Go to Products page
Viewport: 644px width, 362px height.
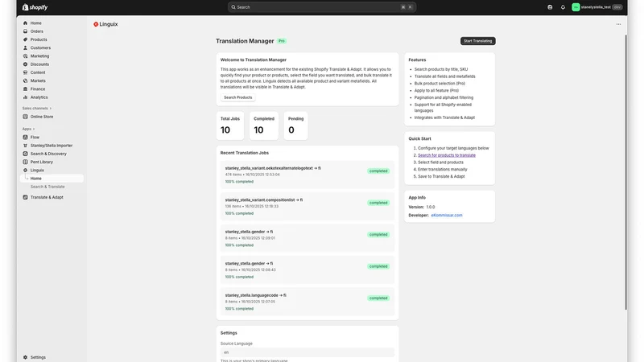(x=39, y=39)
